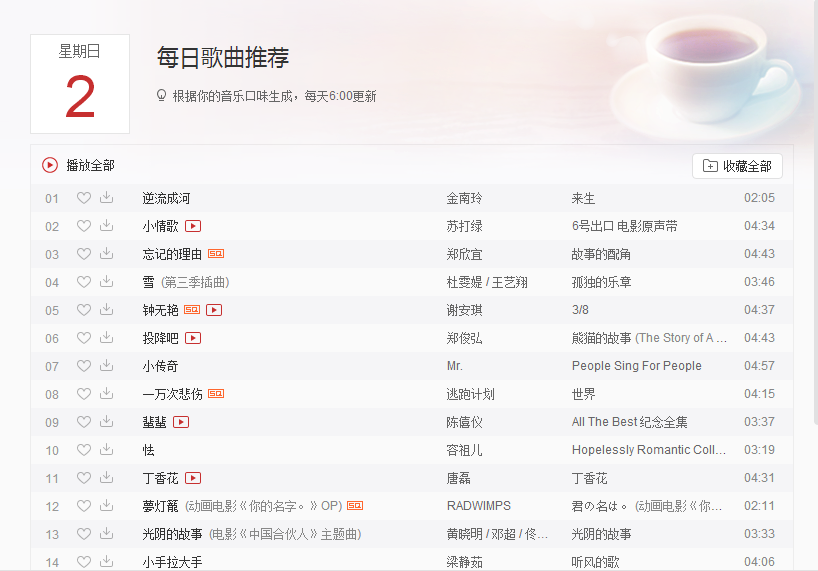Download song 07 小传奇

[106, 366]
